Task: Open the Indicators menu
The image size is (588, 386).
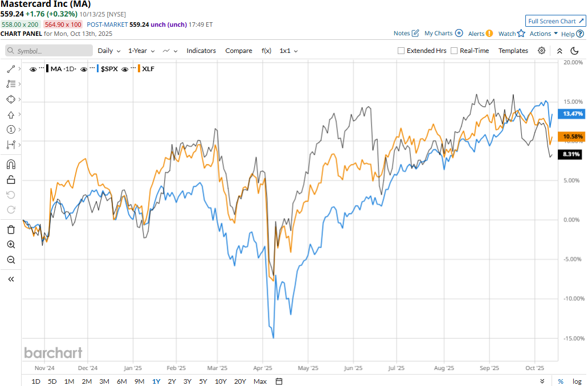Action: click(201, 51)
